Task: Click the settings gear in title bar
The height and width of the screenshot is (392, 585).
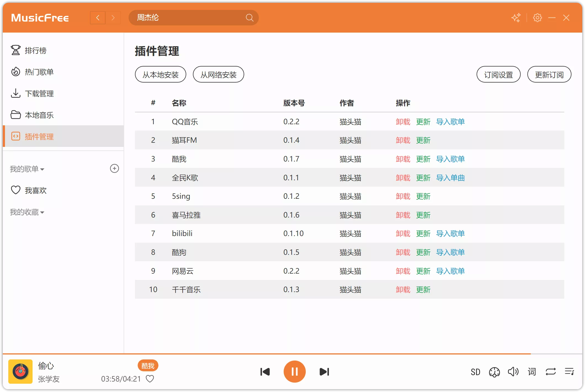Action: [x=537, y=17]
